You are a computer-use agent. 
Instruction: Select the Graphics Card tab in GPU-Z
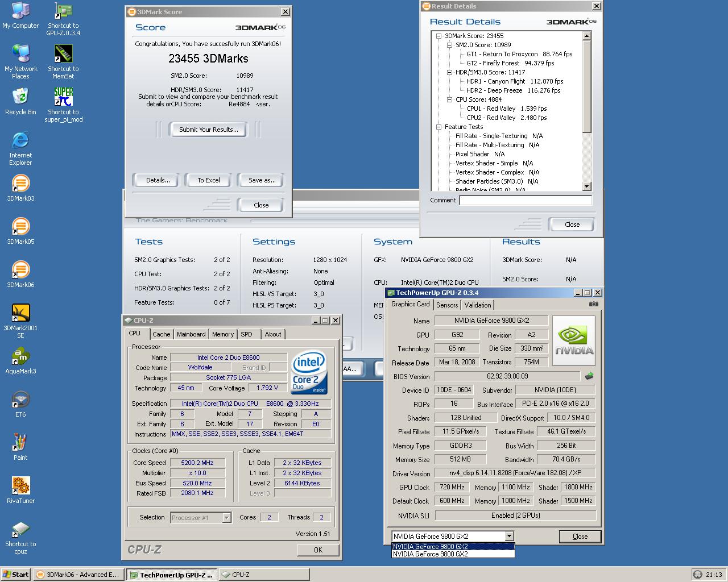pos(411,304)
